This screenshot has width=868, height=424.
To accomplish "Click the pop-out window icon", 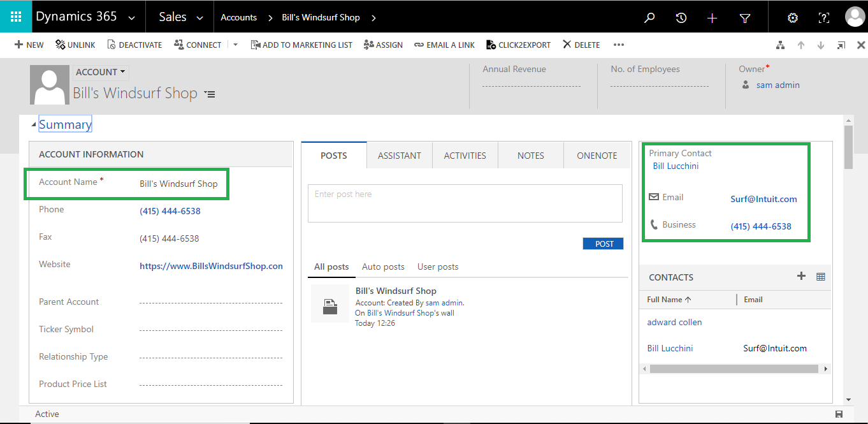I will pyautogui.click(x=841, y=45).
